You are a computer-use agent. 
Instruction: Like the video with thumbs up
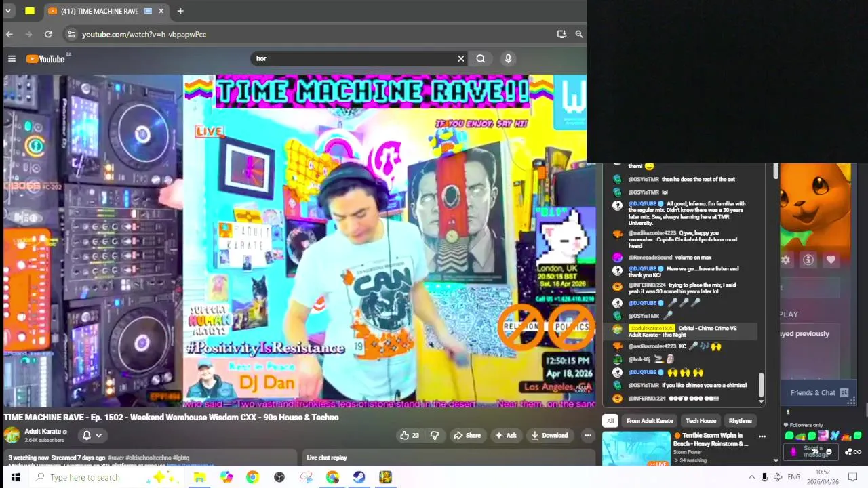click(409, 435)
